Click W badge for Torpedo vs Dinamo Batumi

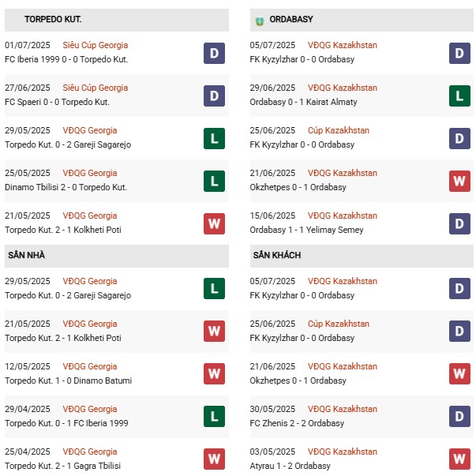[213, 373]
